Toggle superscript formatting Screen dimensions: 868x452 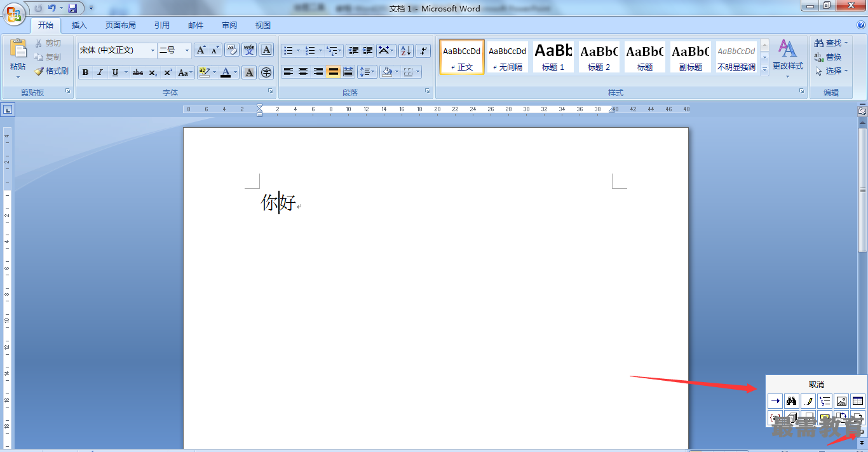click(x=168, y=72)
